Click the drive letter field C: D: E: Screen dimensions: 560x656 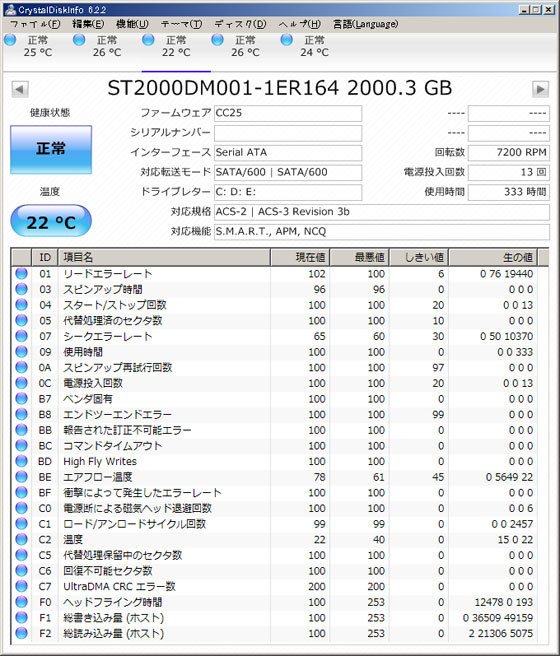pos(288,192)
